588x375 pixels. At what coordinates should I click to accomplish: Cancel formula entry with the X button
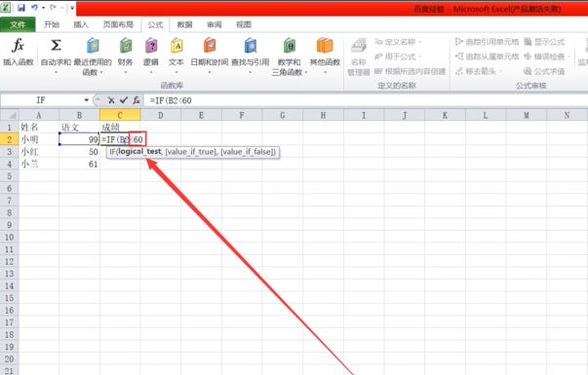click(111, 100)
